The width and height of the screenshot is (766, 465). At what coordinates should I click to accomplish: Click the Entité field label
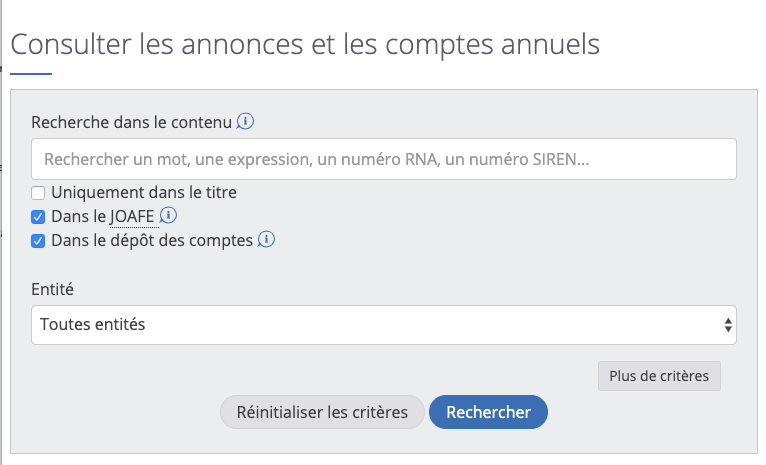[52, 289]
